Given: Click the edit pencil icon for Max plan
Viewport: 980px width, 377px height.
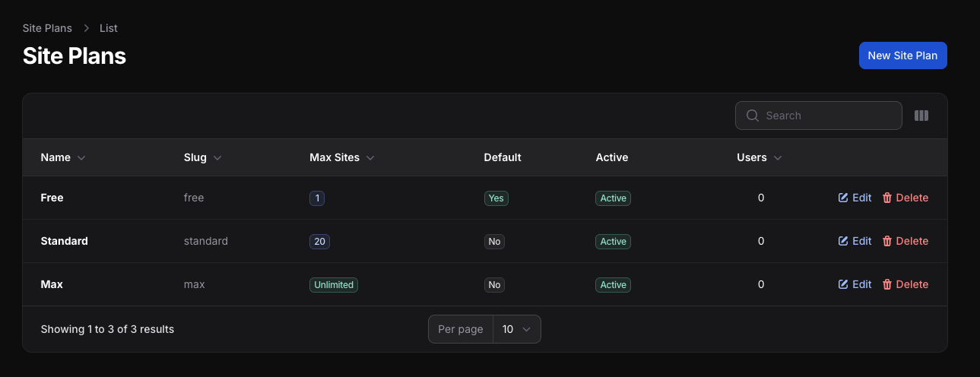Looking at the screenshot, I should [x=842, y=284].
